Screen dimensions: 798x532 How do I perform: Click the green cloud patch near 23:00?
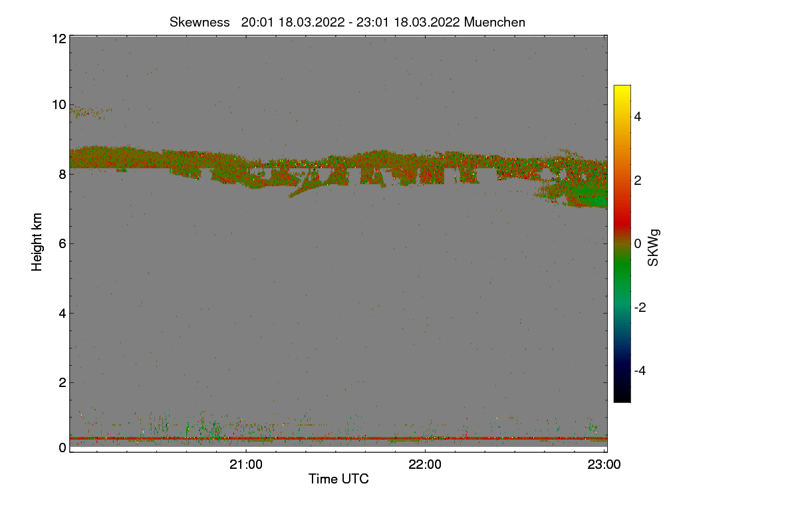[x=589, y=196]
